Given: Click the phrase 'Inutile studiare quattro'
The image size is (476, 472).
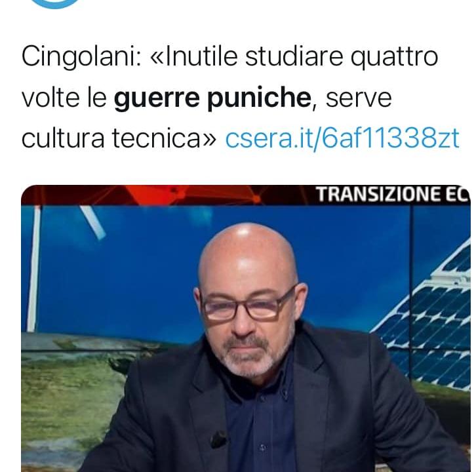Looking at the screenshot, I should (x=301, y=56).
